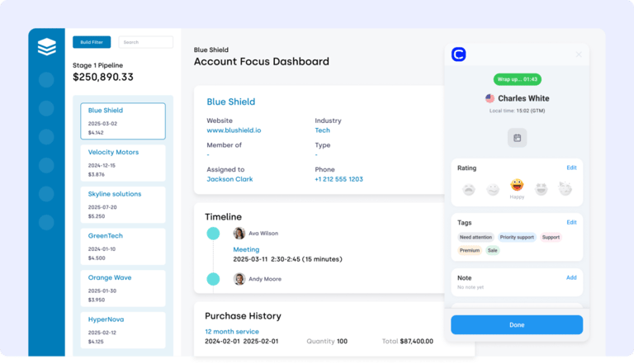The width and height of the screenshot is (634, 364).
Task: Close the call wrap-up panel
Action: coord(579,54)
